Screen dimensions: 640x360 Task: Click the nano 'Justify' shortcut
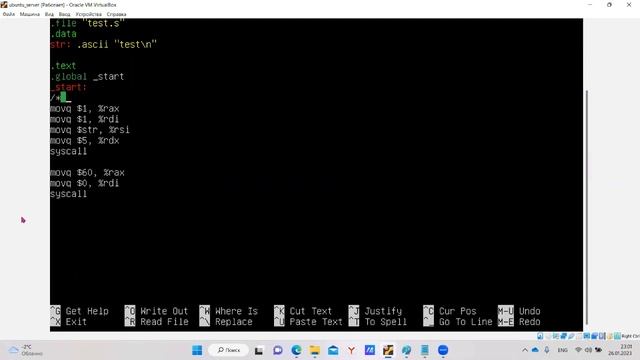pos(375,311)
